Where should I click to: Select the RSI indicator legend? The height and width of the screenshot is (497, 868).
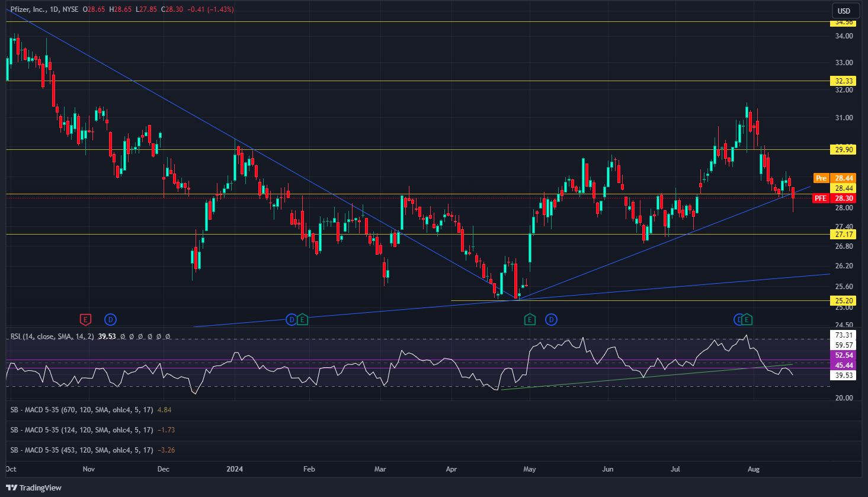(52, 336)
